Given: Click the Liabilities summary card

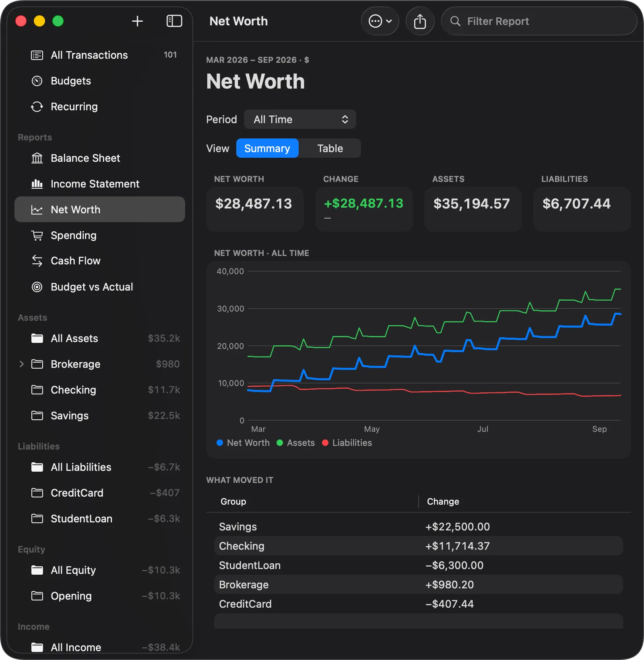Looking at the screenshot, I should (x=582, y=209).
